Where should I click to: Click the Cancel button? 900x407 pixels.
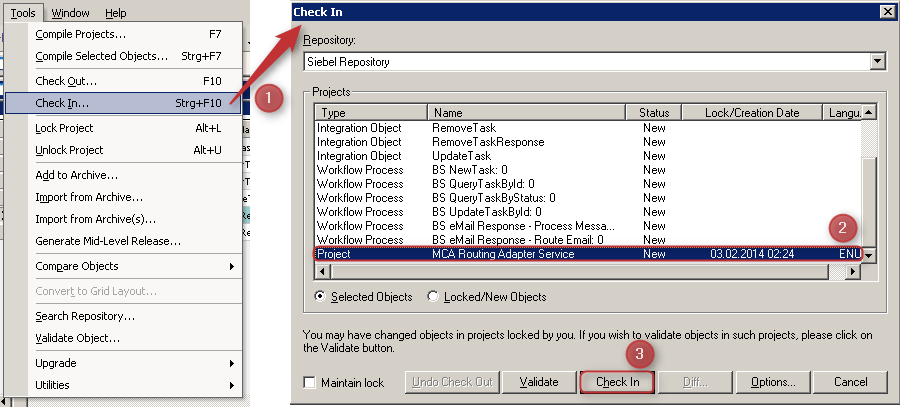(x=850, y=382)
